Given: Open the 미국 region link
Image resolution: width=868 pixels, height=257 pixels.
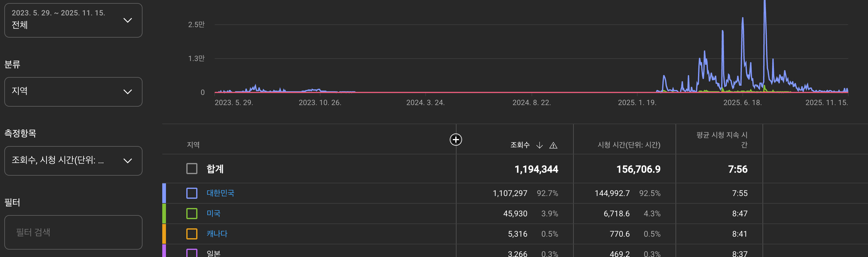Looking at the screenshot, I should 213,213.
